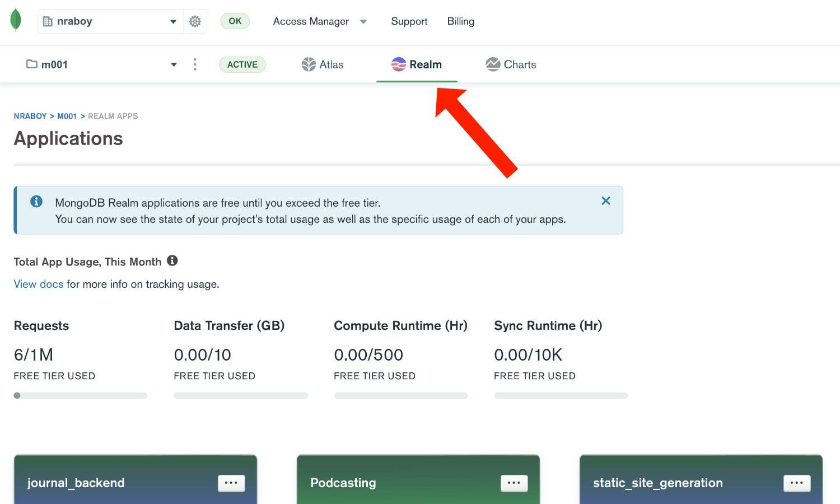Click the info icon in the blue banner
Screen dimensions: 840x504
pos(36,201)
